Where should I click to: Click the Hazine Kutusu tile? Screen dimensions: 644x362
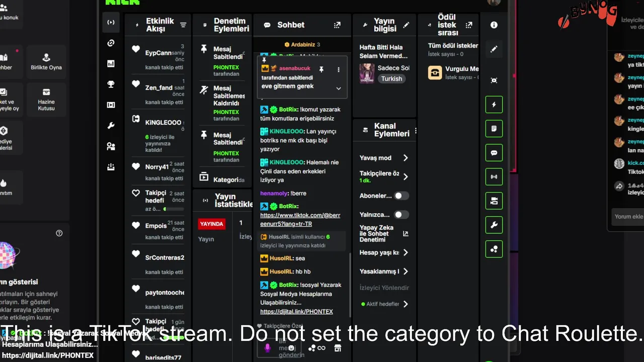(46, 100)
